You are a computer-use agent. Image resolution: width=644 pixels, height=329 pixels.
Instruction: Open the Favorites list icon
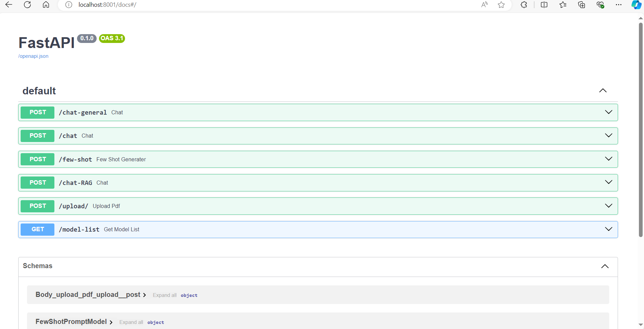pos(563,4)
